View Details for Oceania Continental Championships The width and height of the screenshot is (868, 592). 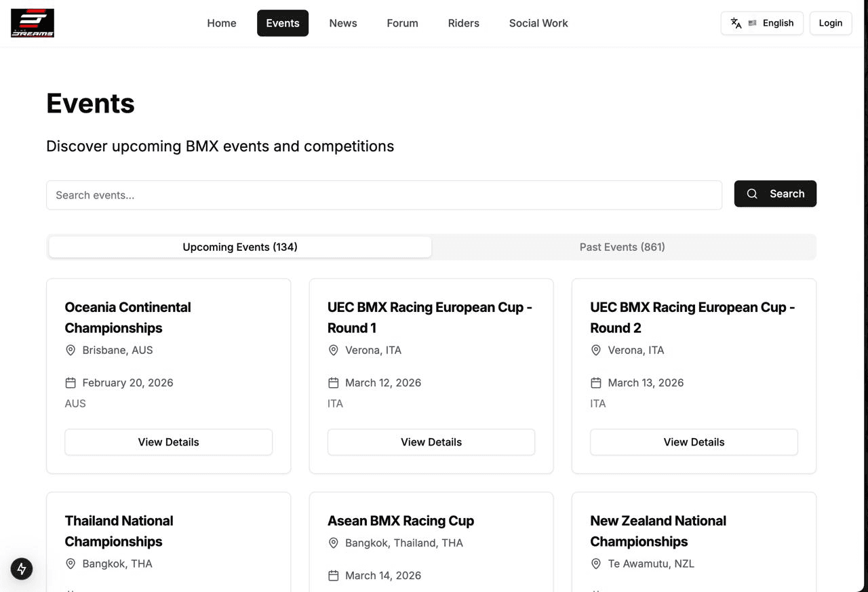pos(168,442)
